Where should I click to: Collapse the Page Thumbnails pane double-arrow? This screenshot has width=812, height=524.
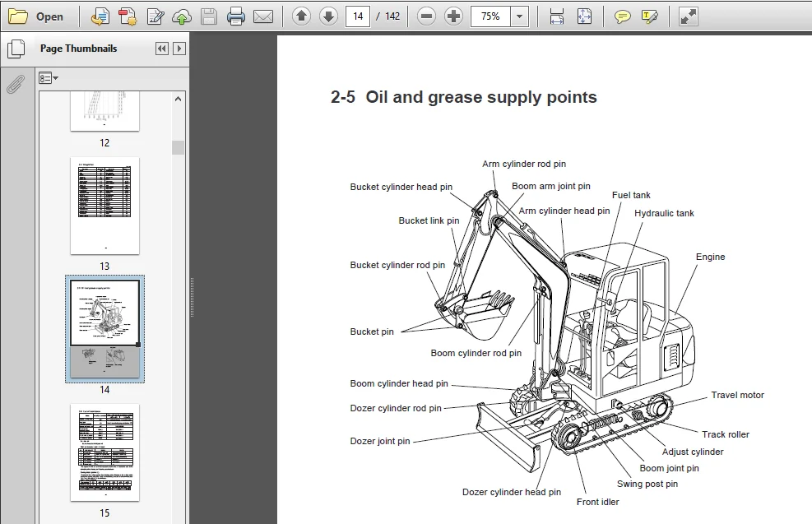coord(162,49)
